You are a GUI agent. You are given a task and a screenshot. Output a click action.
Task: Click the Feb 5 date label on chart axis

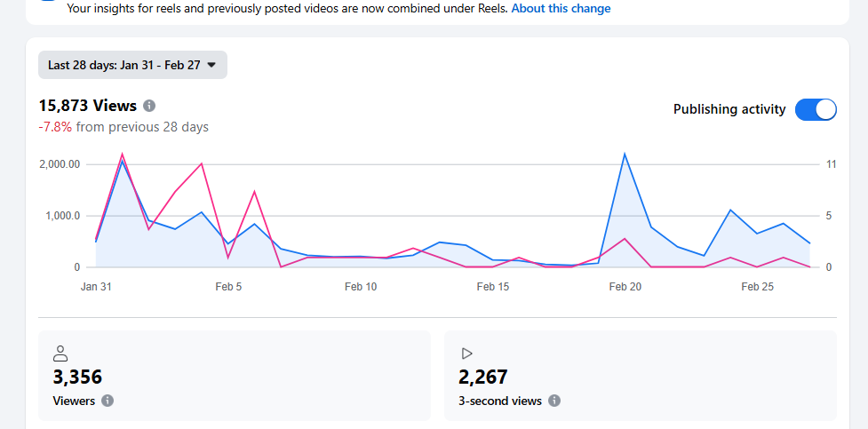(x=228, y=287)
